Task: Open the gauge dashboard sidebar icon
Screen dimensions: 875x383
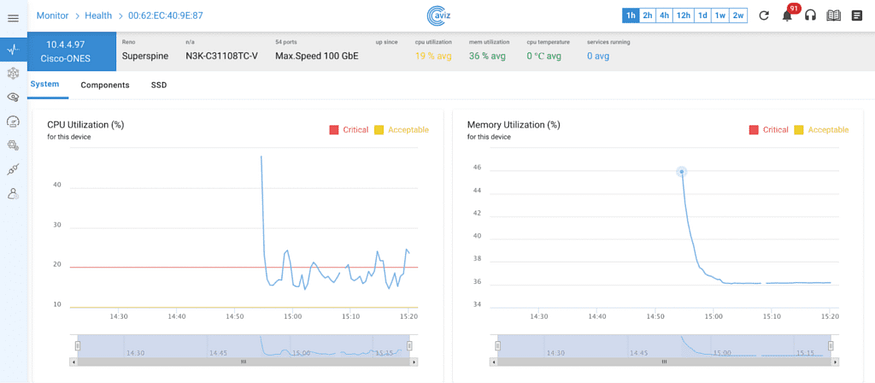Action: (x=13, y=121)
